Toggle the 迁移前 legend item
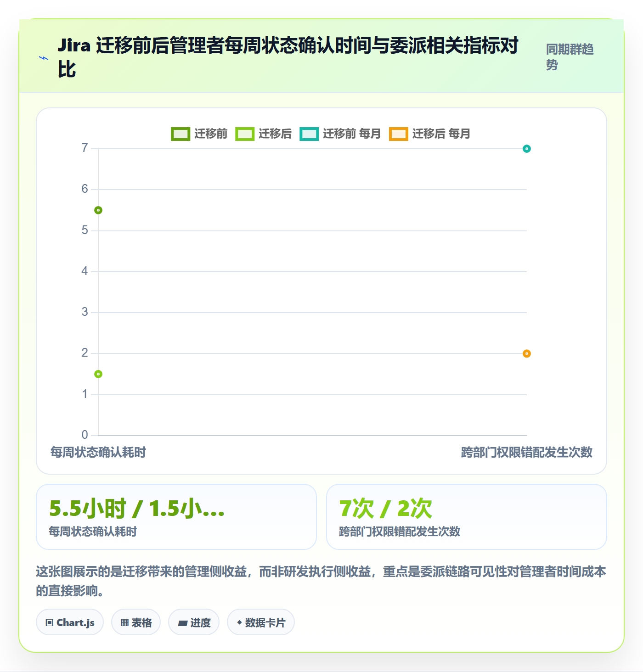 [x=199, y=134]
